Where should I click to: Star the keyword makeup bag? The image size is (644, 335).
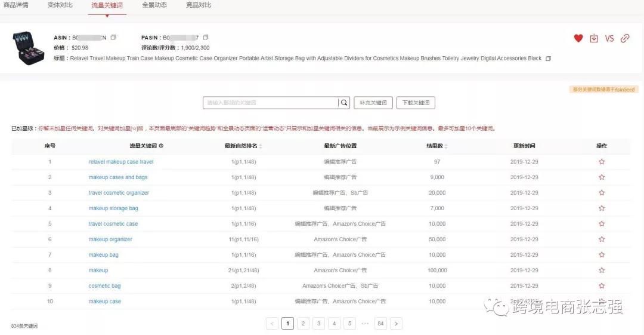602,255
